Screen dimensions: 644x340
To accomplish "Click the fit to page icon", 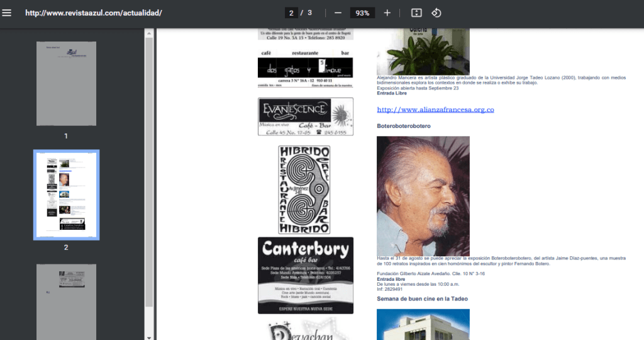I will pos(416,13).
